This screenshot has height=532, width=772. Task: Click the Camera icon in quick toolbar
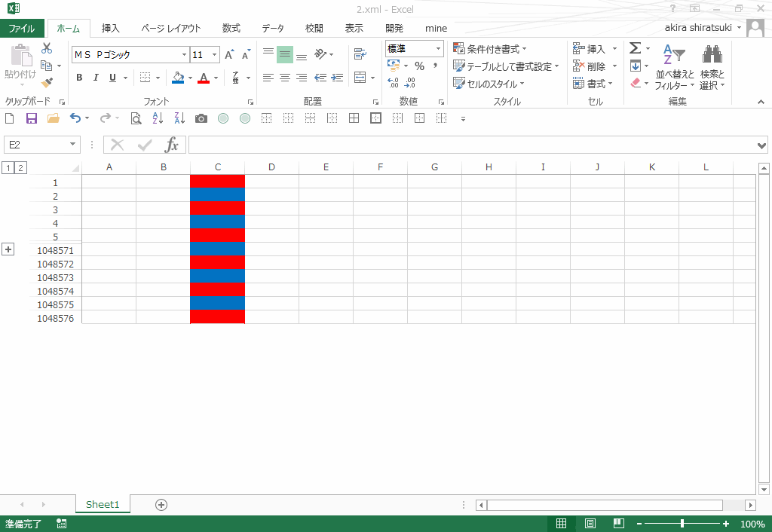(201, 118)
